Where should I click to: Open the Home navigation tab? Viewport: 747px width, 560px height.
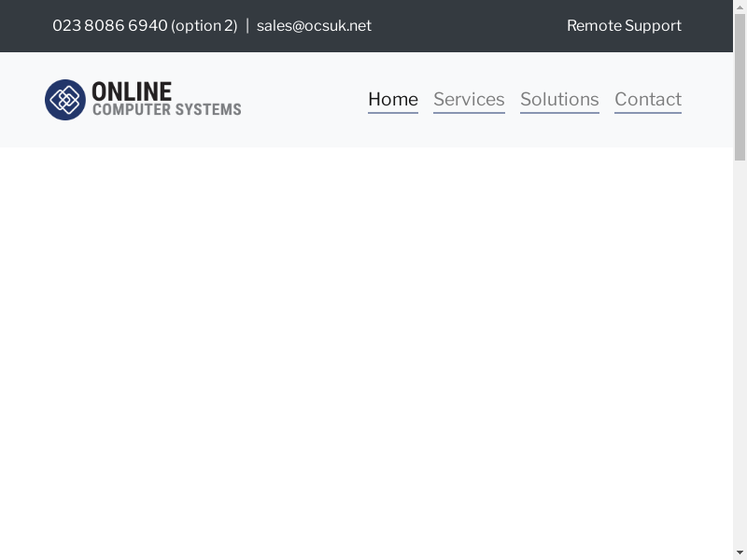point(392,99)
